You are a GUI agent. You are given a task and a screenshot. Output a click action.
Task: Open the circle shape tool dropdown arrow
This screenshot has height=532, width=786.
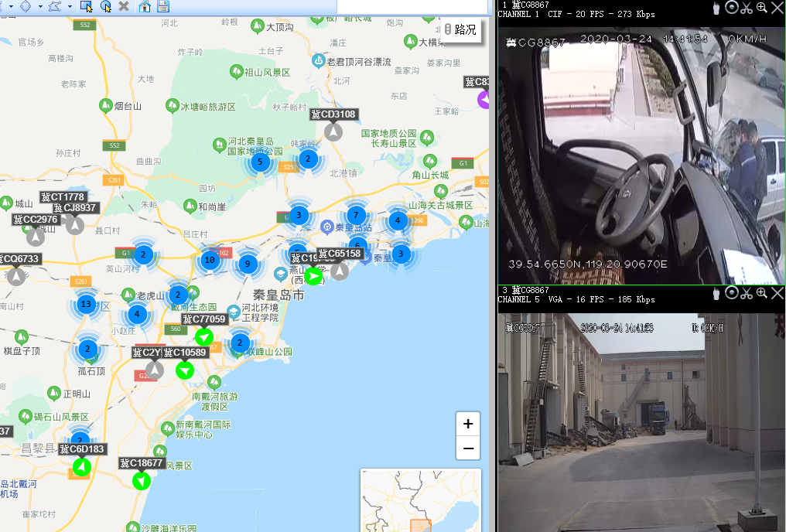(x=40, y=6)
